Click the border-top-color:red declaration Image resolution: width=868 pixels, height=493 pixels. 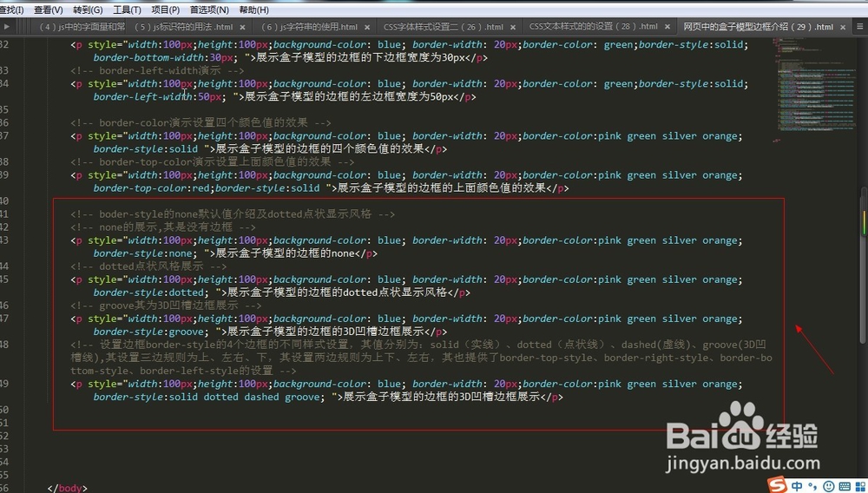(x=152, y=188)
